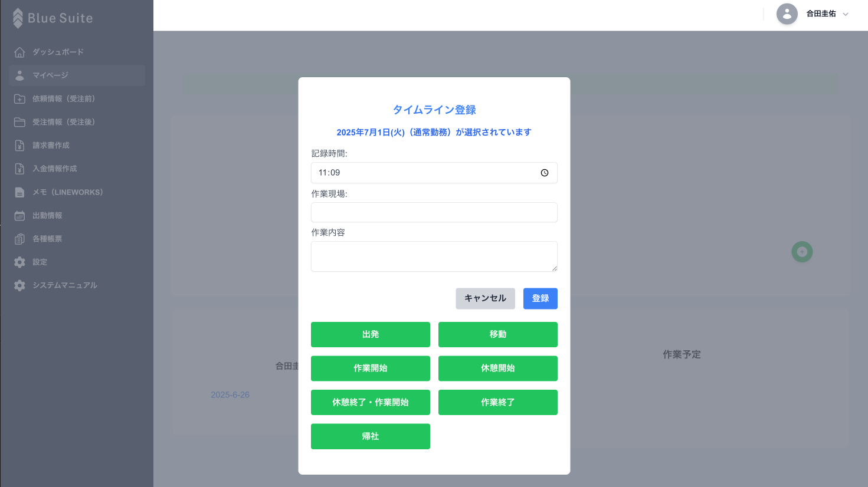Open 依頼情報（受注前）menu item

tap(77, 98)
